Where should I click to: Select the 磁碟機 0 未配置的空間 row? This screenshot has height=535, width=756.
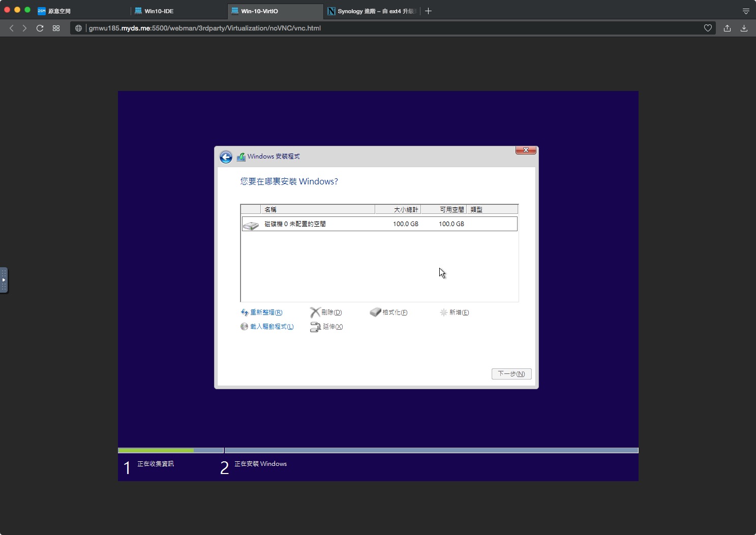pyautogui.click(x=379, y=224)
